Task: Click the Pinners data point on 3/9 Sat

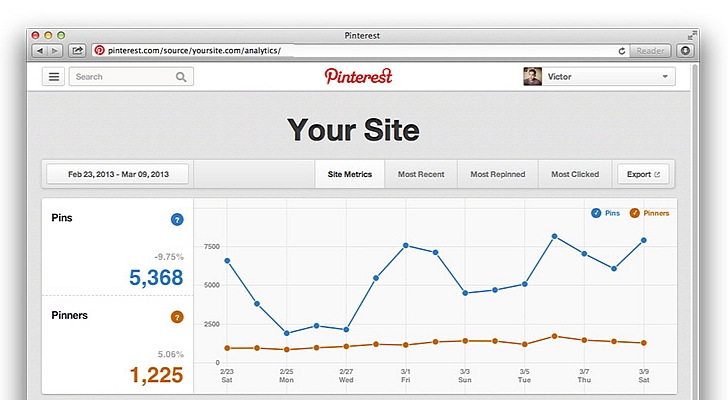Action: (644, 343)
